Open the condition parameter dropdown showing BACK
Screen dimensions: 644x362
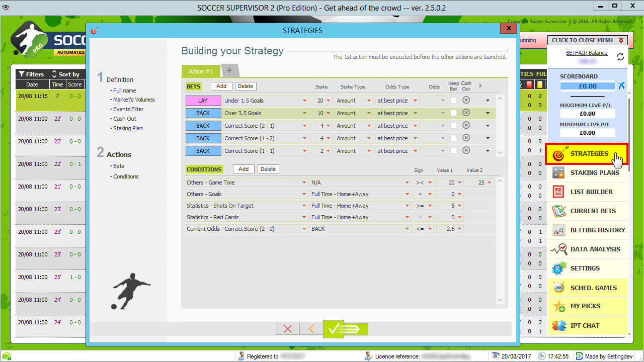(x=408, y=229)
